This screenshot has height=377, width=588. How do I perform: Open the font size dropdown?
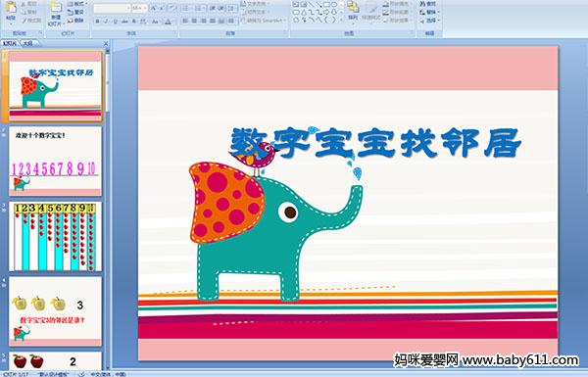139,8
